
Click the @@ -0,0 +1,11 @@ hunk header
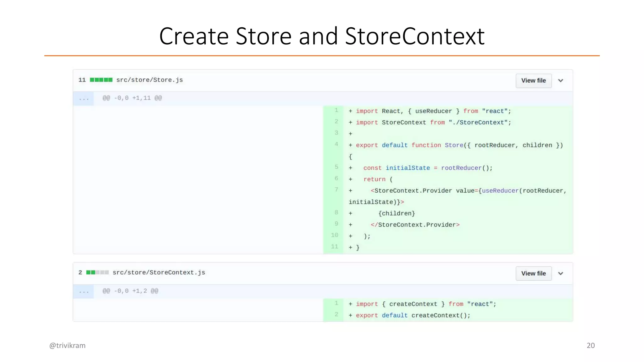pos(132,98)
